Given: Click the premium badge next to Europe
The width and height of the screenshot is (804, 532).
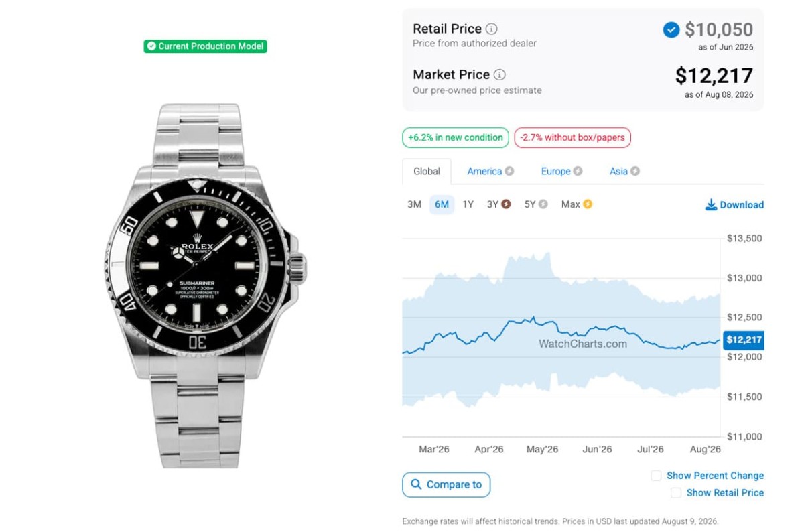Looking at the screenshot, I should pos(578,171).
